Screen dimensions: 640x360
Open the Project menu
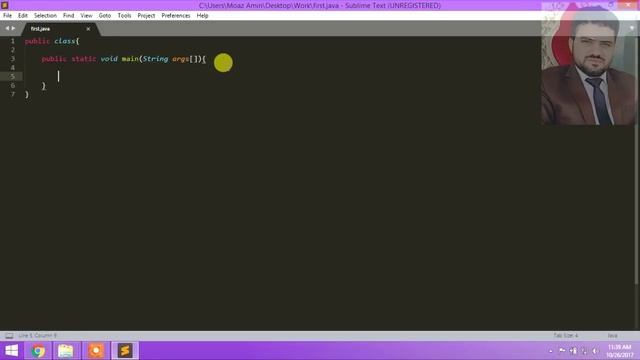click(x=146, y=16)
